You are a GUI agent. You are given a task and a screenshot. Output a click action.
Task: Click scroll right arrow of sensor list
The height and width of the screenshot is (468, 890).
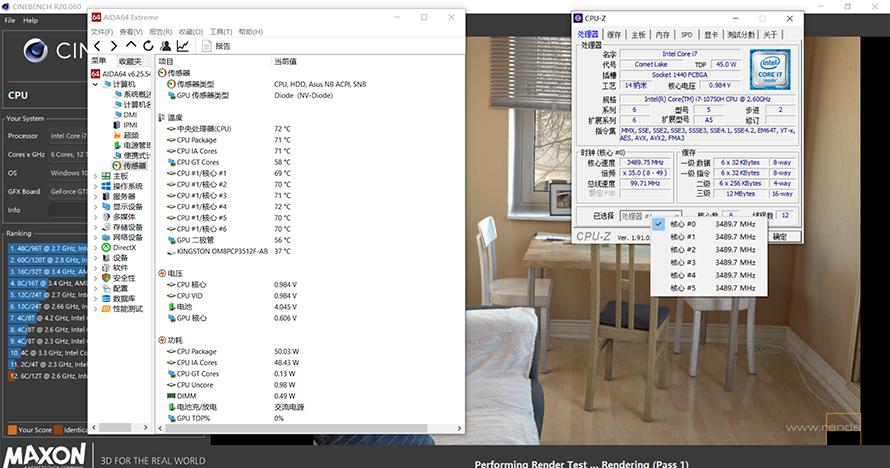(x=459, y=428)
